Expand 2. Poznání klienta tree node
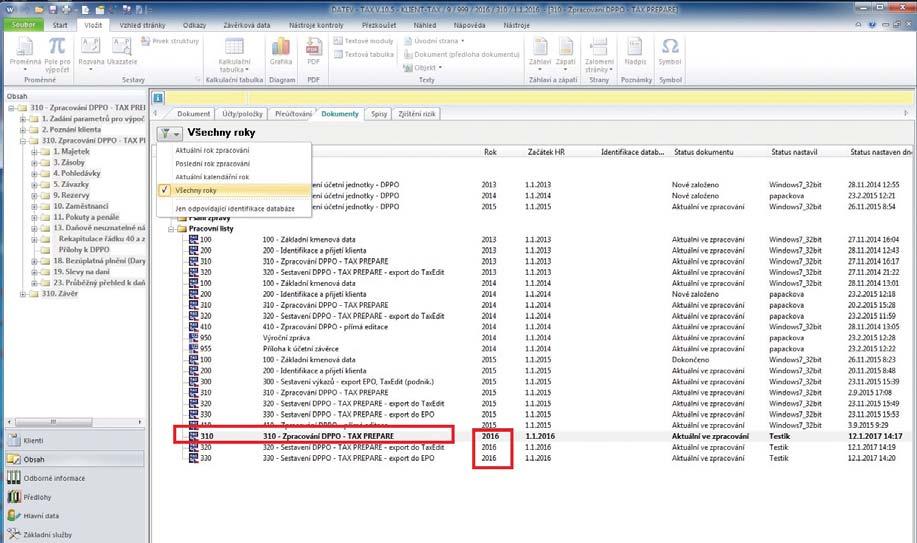The width and height of the screenshot is (917, 543). 23,130
